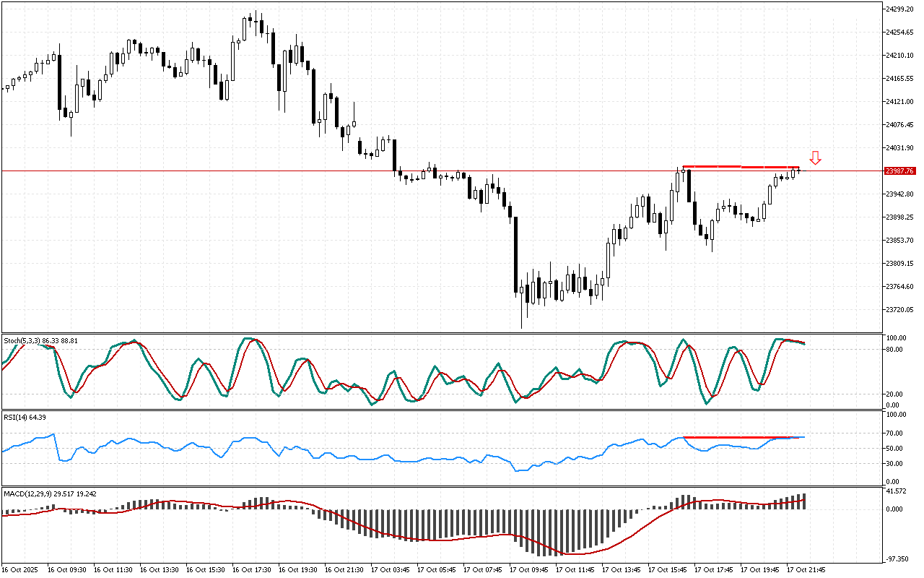Click the 41.572 value on MACD scale
This screenshot has height=578, width=924.
[x=897, y=491]
